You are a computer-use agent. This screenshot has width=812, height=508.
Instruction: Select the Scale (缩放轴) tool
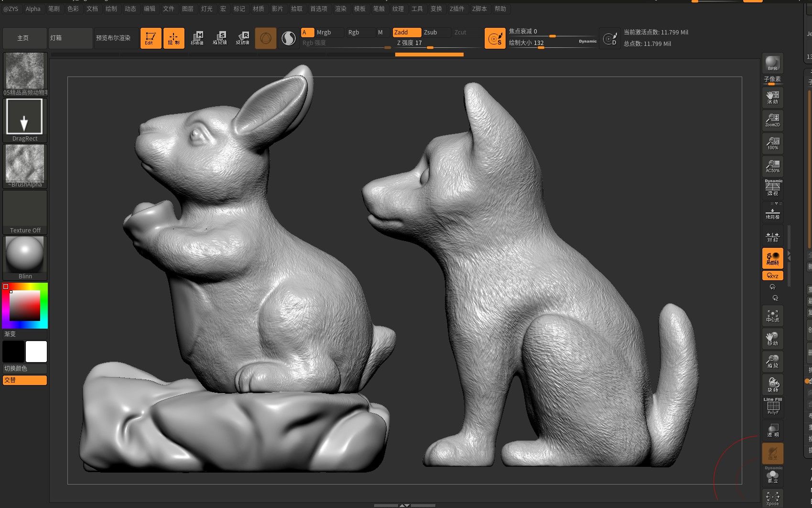click(x=221, y=38)
